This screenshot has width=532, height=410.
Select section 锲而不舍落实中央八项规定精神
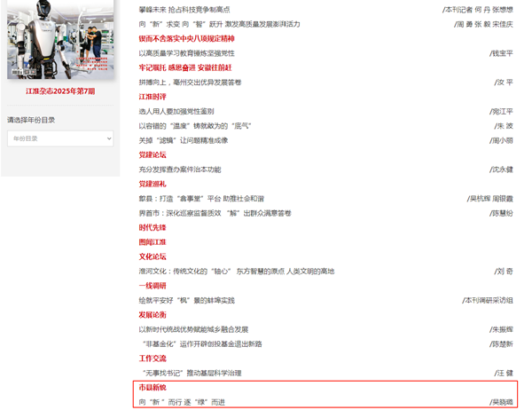pyautogui.click(x=186, y=39)
